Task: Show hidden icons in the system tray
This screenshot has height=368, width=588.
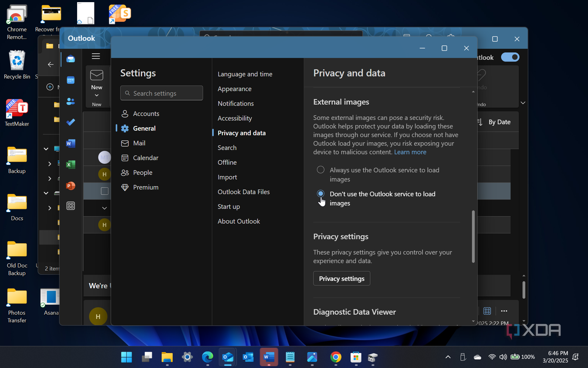Action: (448, 357)
